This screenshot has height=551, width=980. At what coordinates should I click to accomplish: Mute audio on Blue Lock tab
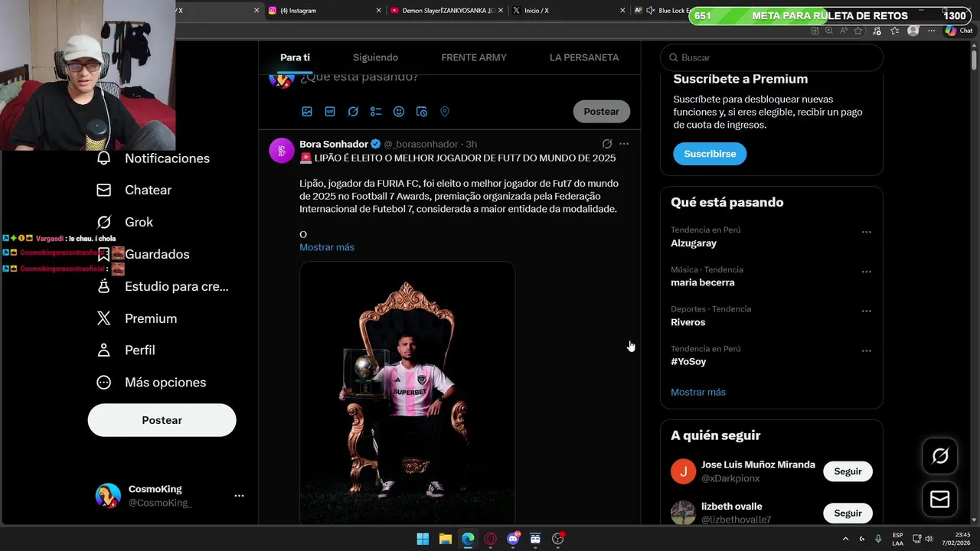pos(650,11)
